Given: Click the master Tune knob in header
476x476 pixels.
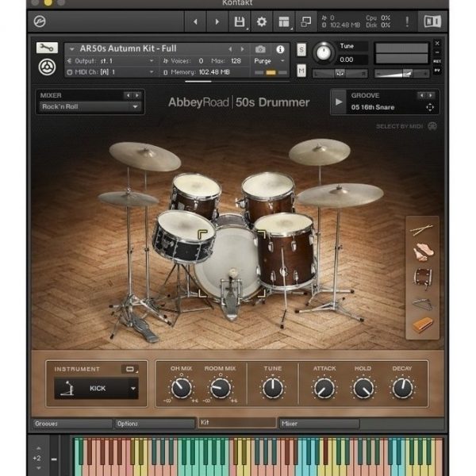Looking at the screenshot, I should [x=324, y=53].
